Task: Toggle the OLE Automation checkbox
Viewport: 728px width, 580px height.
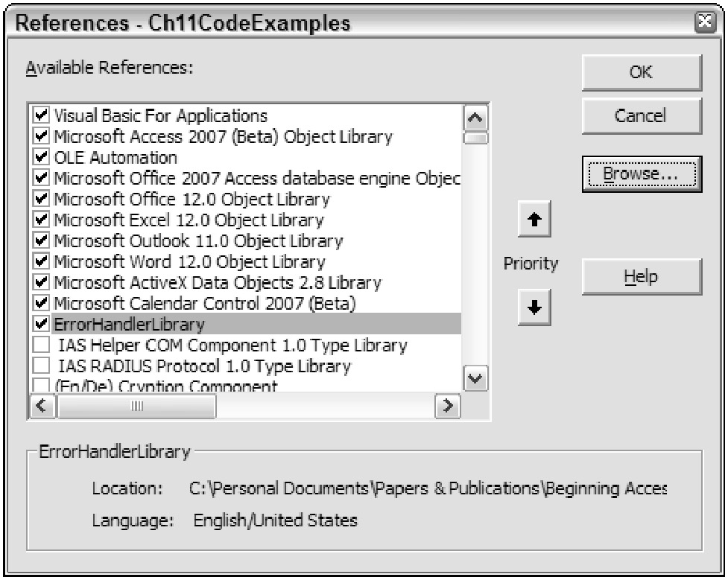Action: point(42,158)
